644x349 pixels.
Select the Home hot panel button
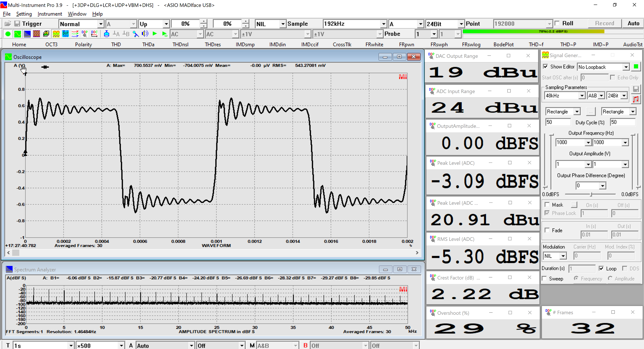coord(19,44)
